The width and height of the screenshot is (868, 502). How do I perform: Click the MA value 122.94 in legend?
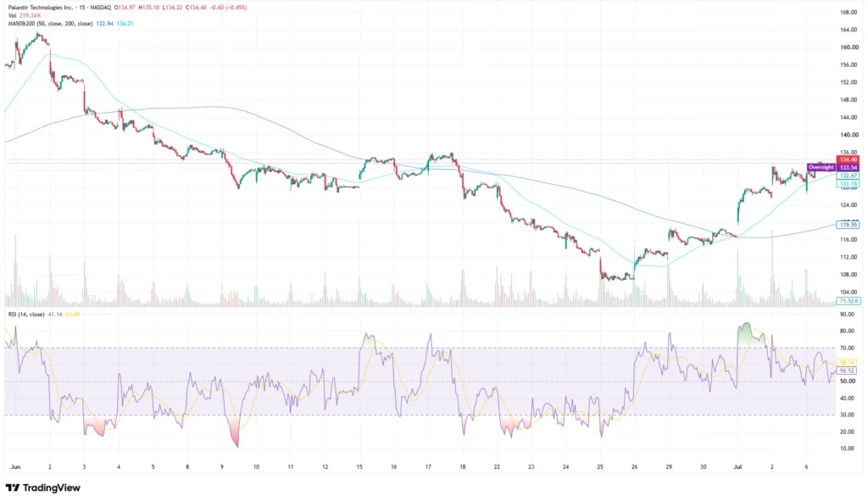tap(104, 24)
